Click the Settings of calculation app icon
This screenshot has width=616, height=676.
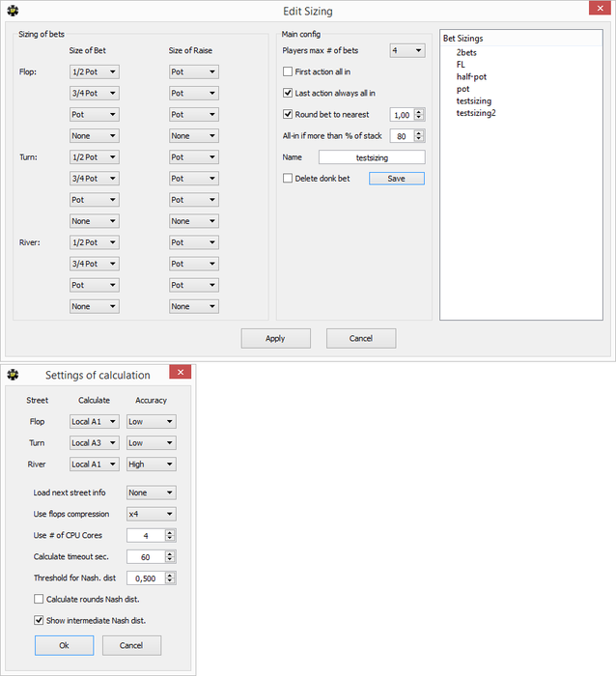13,375
